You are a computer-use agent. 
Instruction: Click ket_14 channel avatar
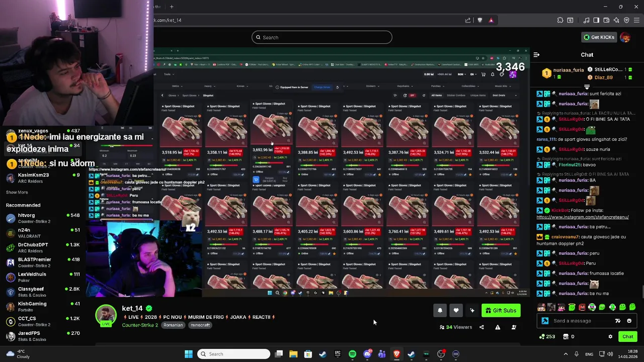pos(106,315)
